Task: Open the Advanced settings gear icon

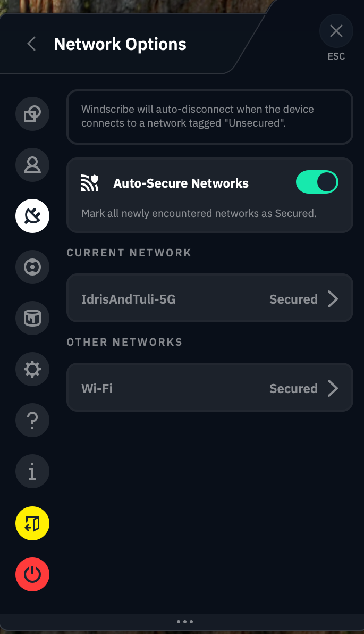Action: click(x=32, y=369)
